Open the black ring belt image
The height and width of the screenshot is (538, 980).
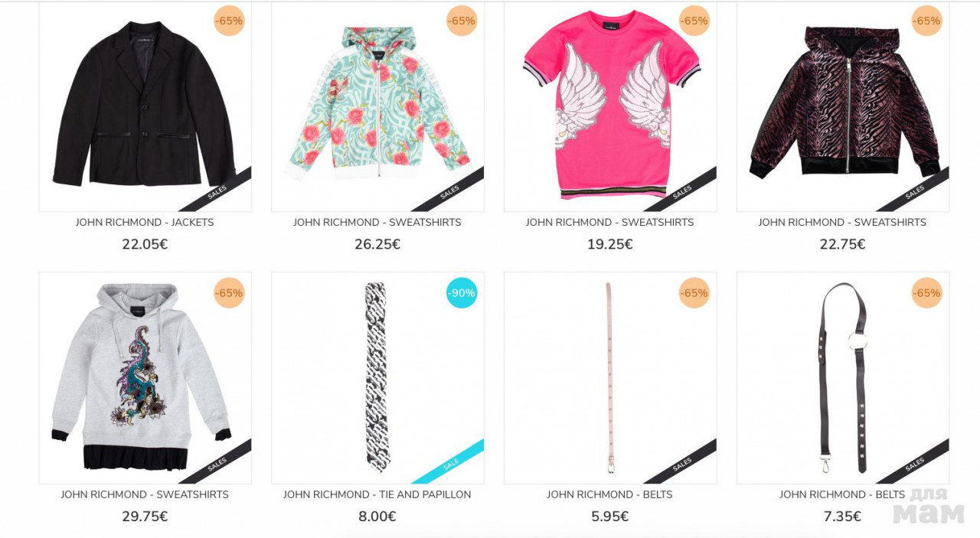pos(843,378)
